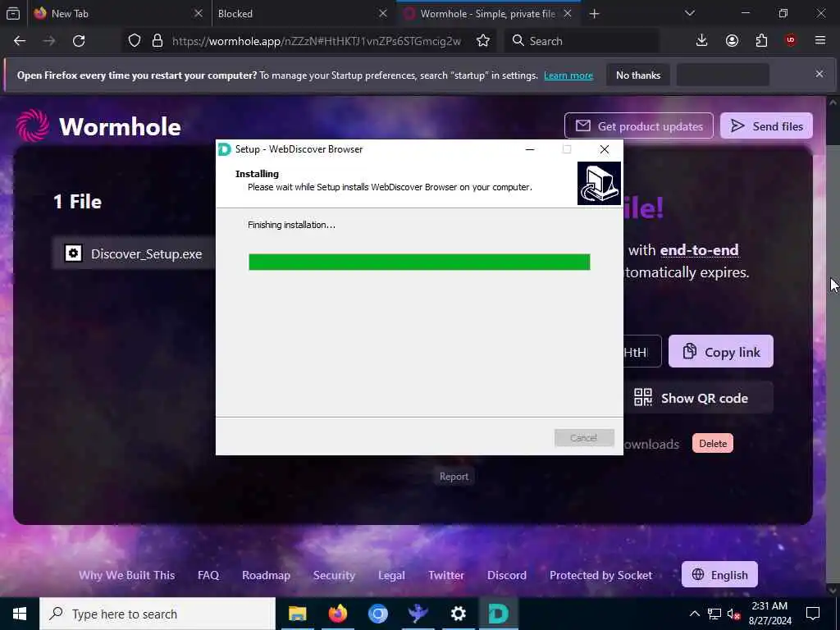Reload the page with refresh icon
This screenshot has width=840, height=630.
(79, 41)
